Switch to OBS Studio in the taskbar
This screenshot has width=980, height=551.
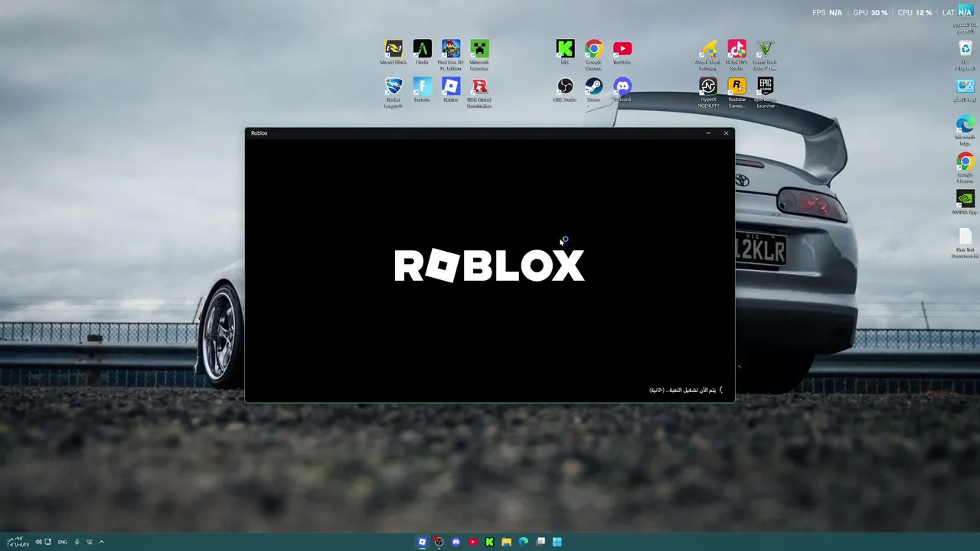click(439, 542)
